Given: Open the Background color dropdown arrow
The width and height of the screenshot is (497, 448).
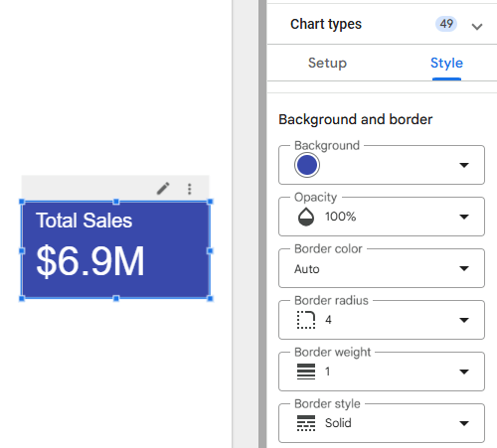Looking at the screenshot, I should [x=464, y=165].
